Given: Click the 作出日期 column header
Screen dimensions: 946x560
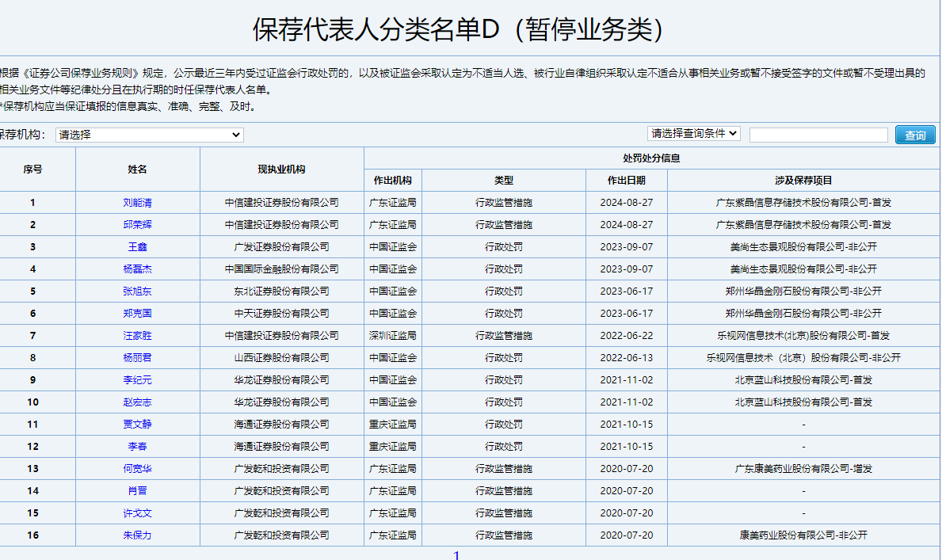Looking at the screenshot, I should pyautogui.click(x=626, y=181).
